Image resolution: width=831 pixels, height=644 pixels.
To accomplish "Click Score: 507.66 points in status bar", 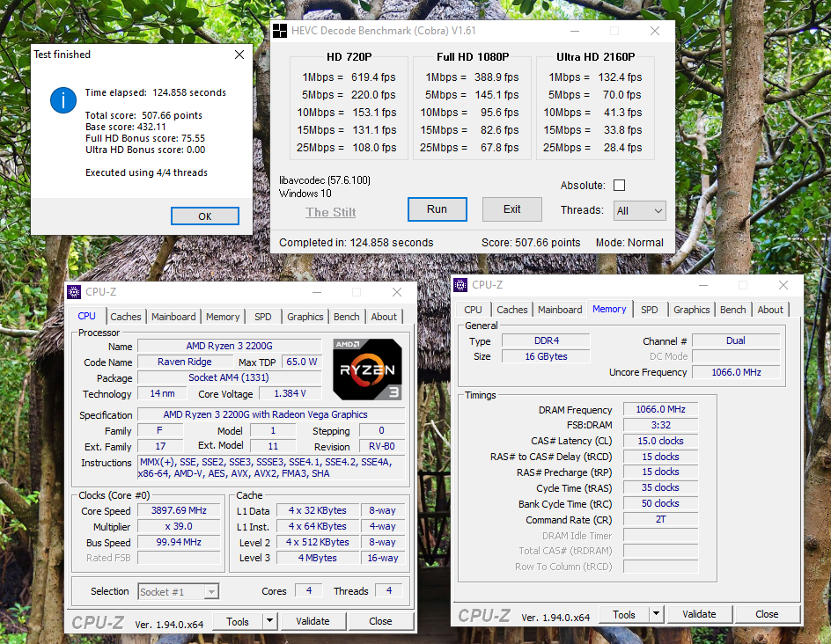I will [531, 243].
